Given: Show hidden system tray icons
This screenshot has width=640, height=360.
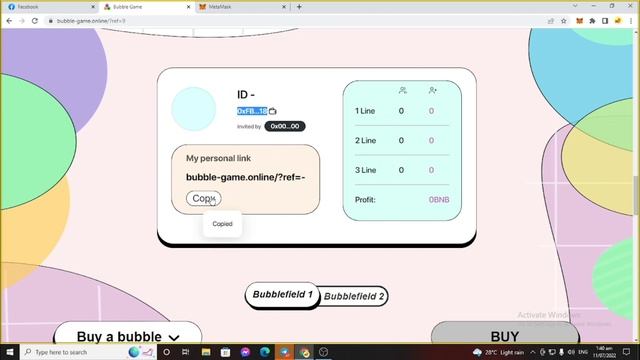Looking at the screenshot, I should (533, 352).
